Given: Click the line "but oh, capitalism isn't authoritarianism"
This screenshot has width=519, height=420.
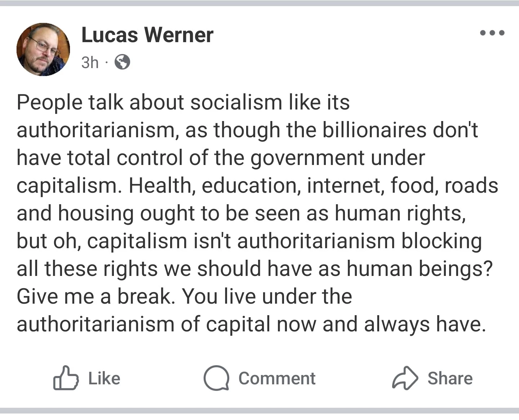Looking at the screenshot, I should (249, 241).
